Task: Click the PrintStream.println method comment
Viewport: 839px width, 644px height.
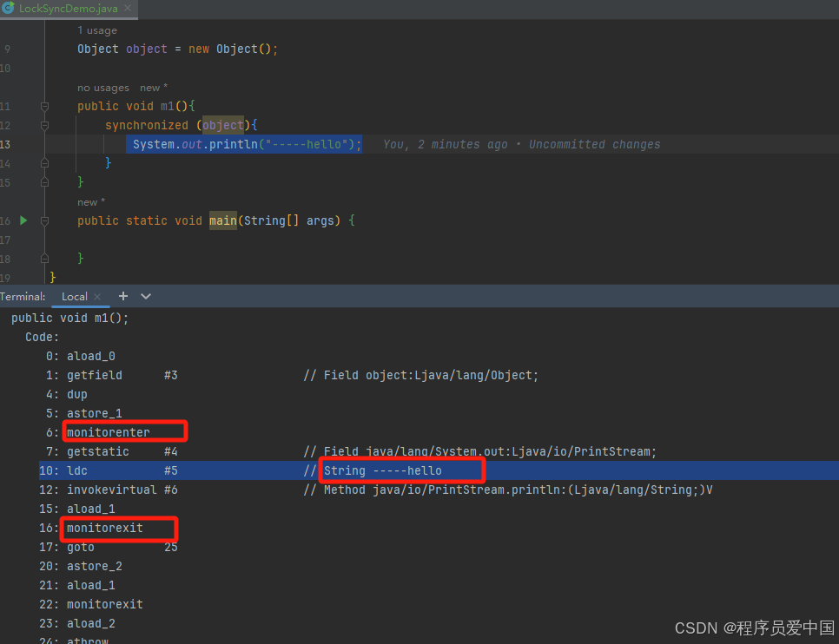Action: (508, 490)
